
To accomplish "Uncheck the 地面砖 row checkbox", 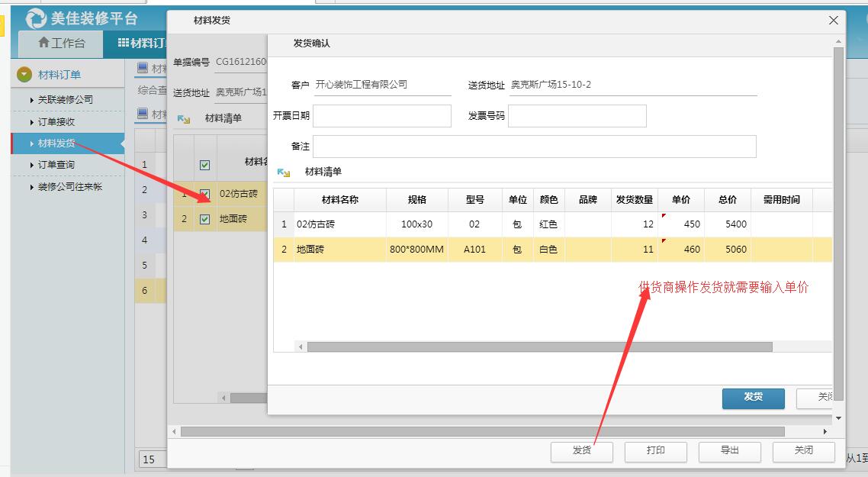I will tap(204, 219).
